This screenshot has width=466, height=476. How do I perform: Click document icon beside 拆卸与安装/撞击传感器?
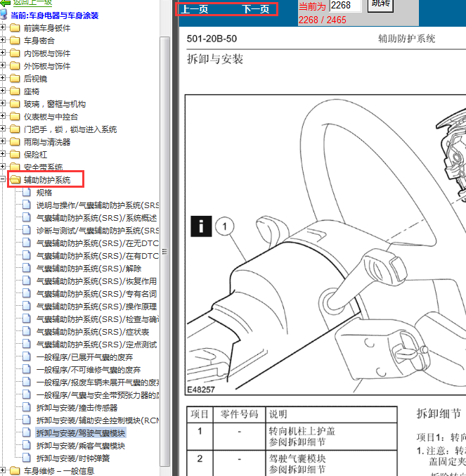click(x=27, y=407)
